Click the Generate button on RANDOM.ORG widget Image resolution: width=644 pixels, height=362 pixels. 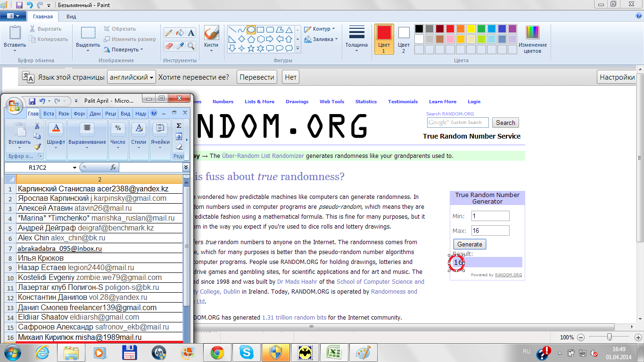point(470,244)
